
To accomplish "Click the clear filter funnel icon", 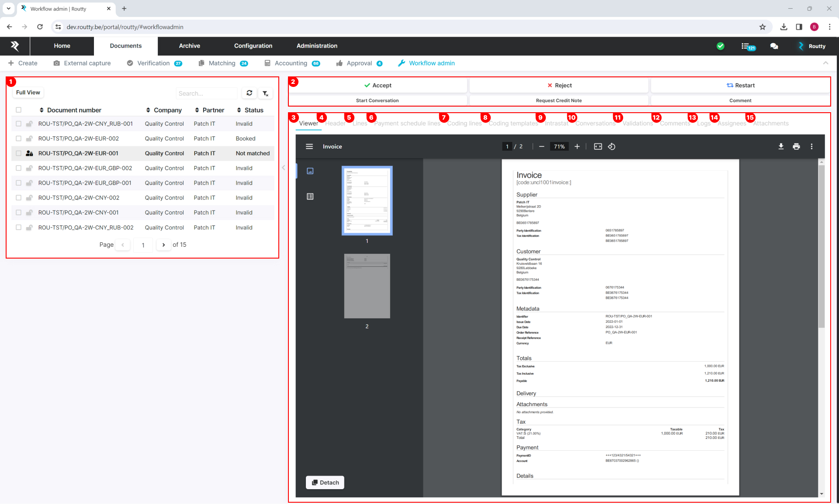I will (x=265, y=93).
